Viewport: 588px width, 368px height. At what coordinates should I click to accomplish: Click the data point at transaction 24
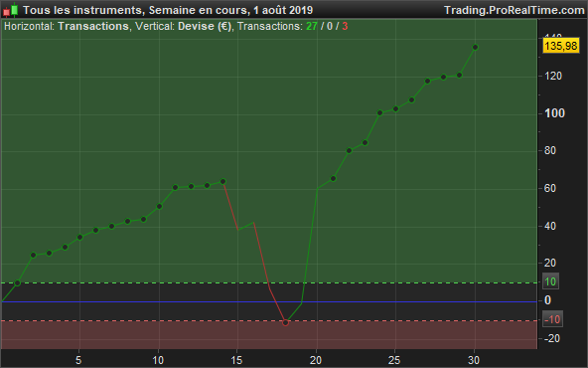point(379,113)
